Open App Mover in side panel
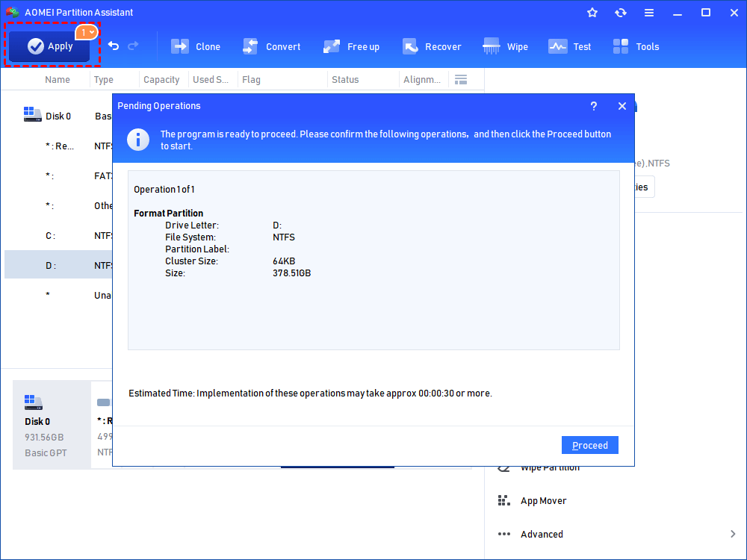Image resolution: width=747 pixels, height=560 pixels. coord(543,500)
